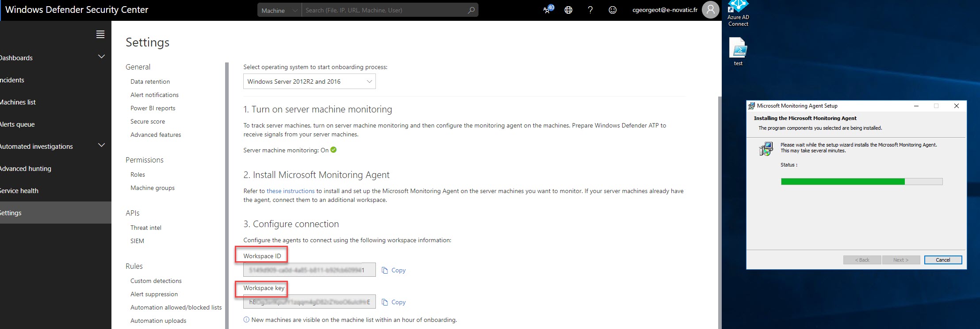
Task: Expand the Automated investigations chevron
Action: [x=101, y=145]
